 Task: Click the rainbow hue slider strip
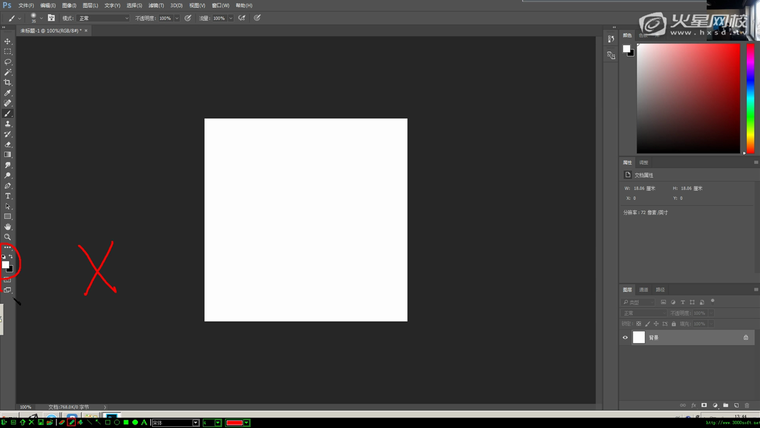coord(749,98)
